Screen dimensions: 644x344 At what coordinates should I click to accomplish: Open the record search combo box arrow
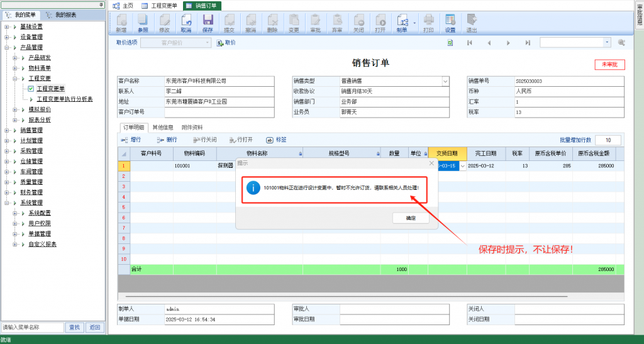coord(607,43)
